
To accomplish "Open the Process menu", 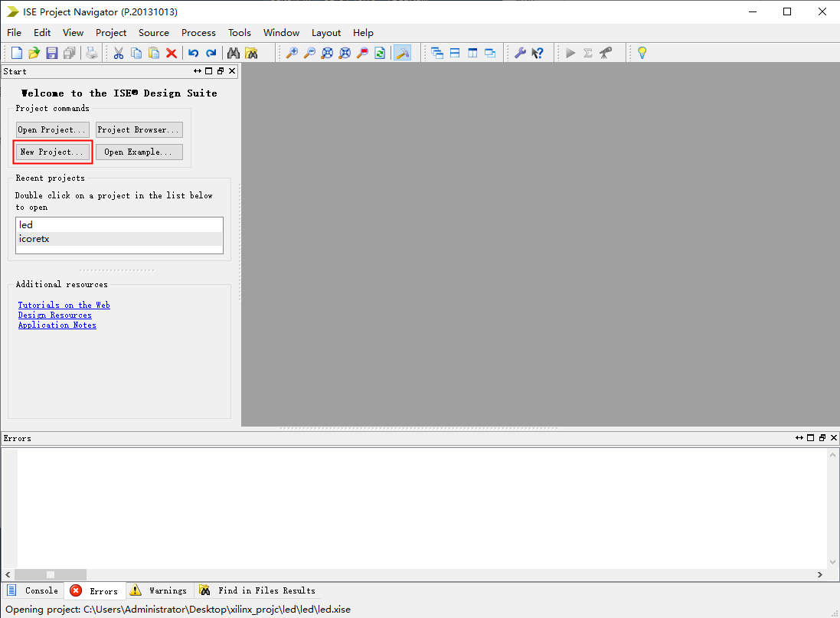I will [x=198, y=33].
